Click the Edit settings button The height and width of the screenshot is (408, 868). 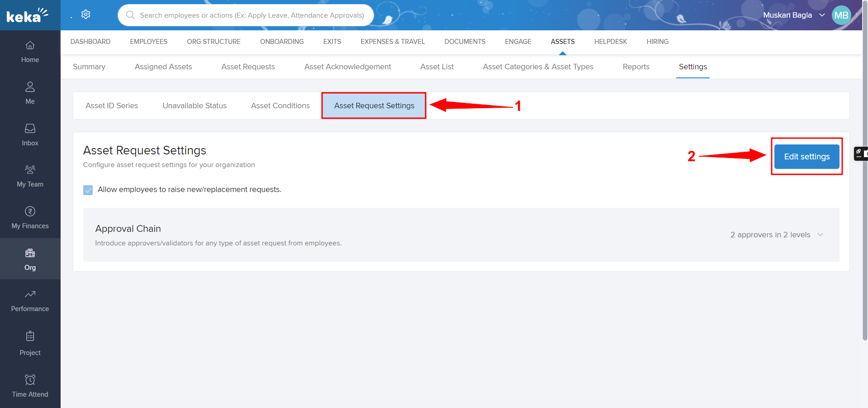pos(806,157)
